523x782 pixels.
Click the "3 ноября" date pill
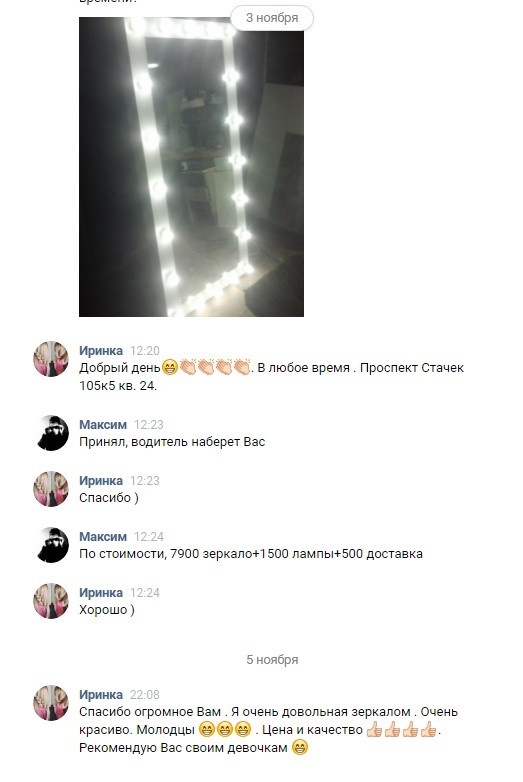click(272, 18)
